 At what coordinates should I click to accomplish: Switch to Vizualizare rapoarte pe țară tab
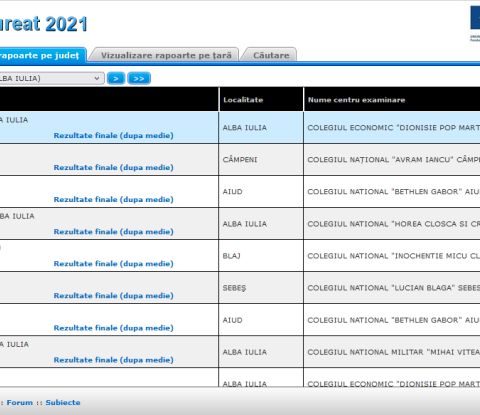point(166,55)
